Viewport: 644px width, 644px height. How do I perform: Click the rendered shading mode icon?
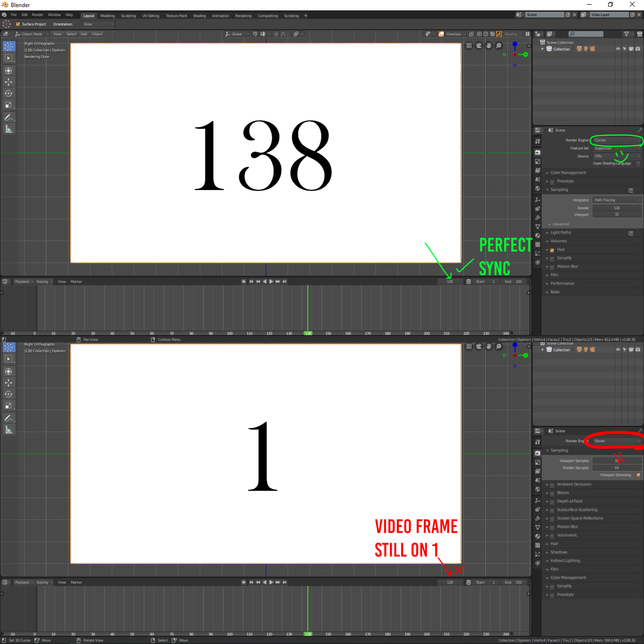point(499,34)
